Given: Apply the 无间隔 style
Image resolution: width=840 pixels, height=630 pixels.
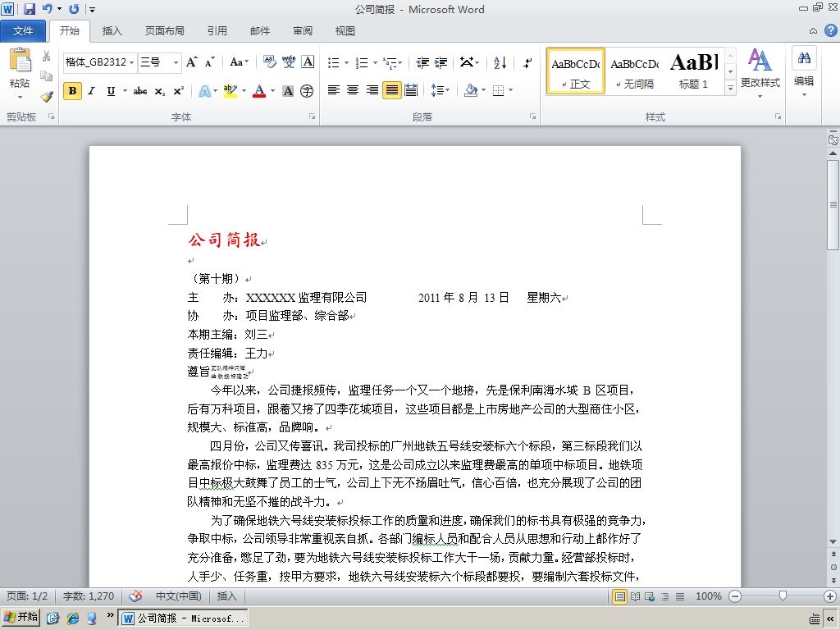Looking at the screenshot, I should point(634,71).
